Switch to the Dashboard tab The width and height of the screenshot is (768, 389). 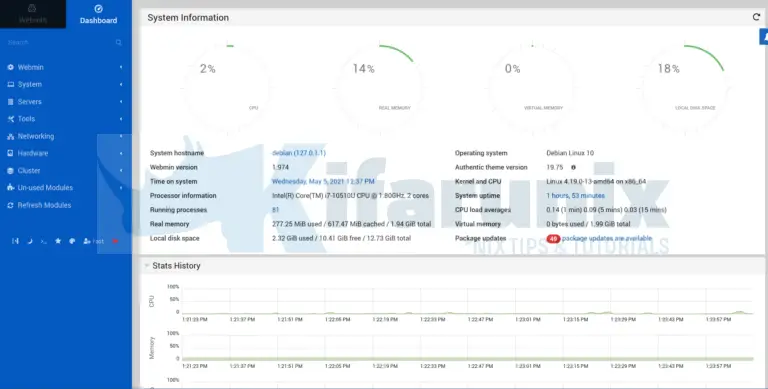(98, 14)
